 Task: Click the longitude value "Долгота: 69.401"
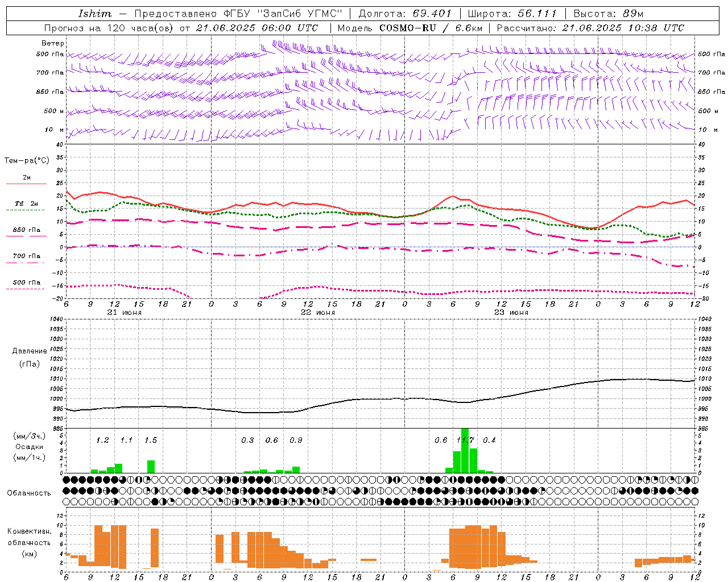click(x=405, y=14)
